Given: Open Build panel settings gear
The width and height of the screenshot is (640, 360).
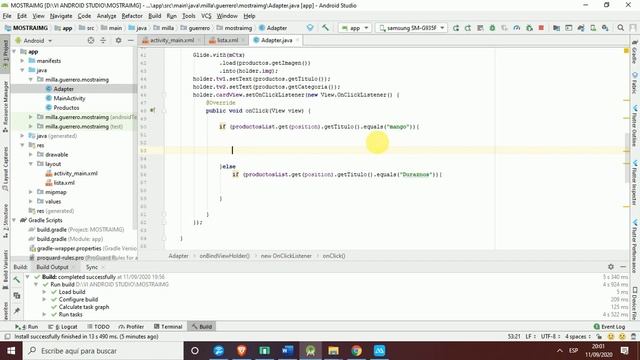Looking at the screenshot, I should pyautogui.click(x=611, y=267).
